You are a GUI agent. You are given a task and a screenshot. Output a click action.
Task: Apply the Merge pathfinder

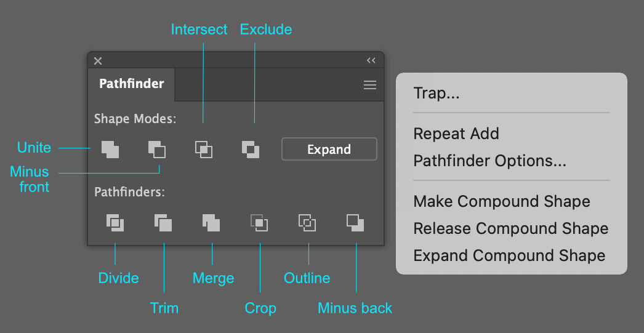(x=211, y=222)
